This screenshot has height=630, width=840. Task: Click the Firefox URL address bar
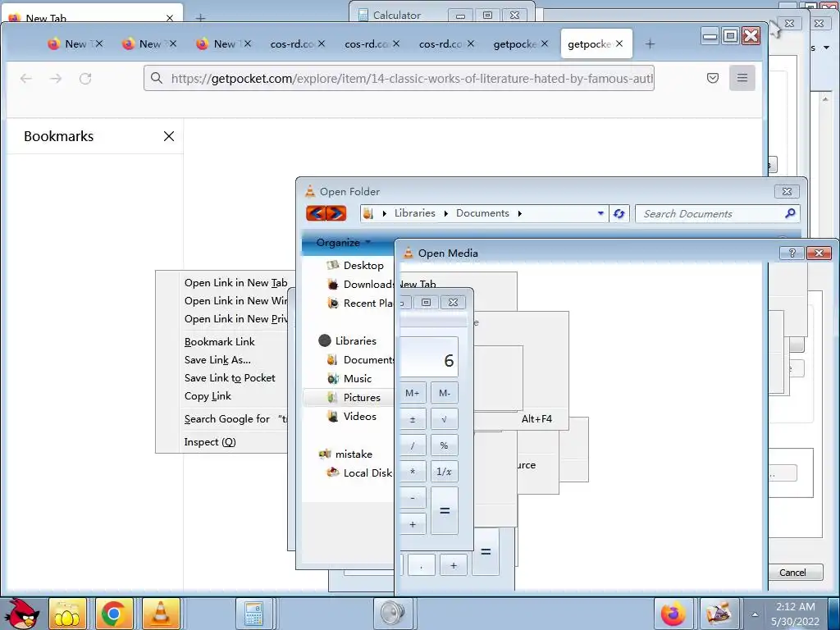tap(399, 79)
